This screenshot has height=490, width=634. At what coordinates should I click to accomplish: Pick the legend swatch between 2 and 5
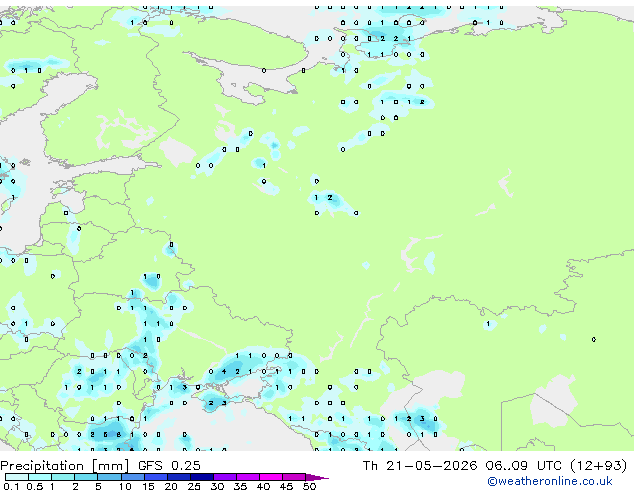(x=86, y=477)
